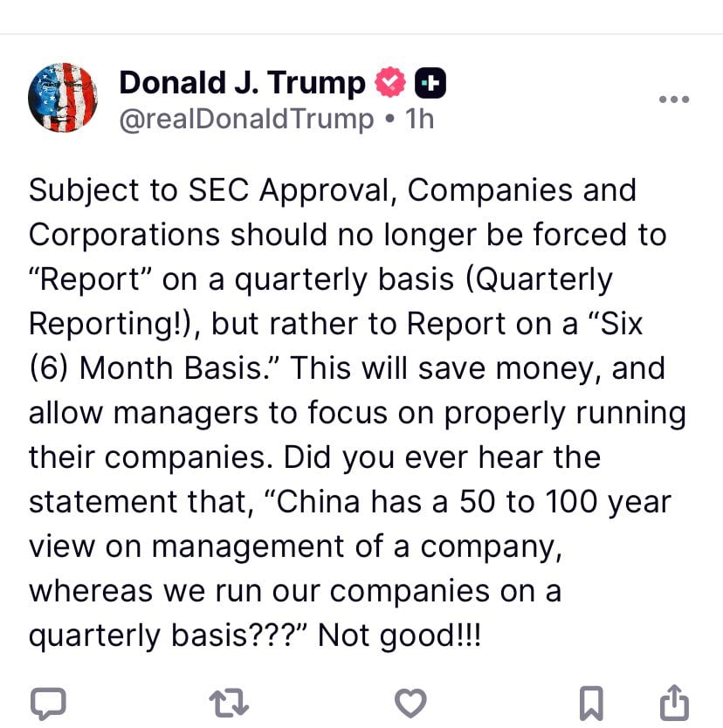Screen dimensions: 723x728
Task: Bookmark this post using the bookmark icon
Action: [590, 701]
